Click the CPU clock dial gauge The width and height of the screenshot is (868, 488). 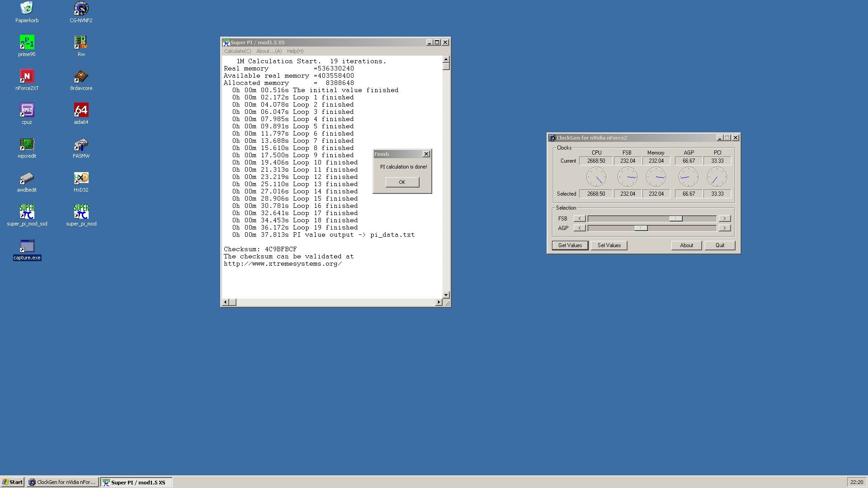(596, 177)
